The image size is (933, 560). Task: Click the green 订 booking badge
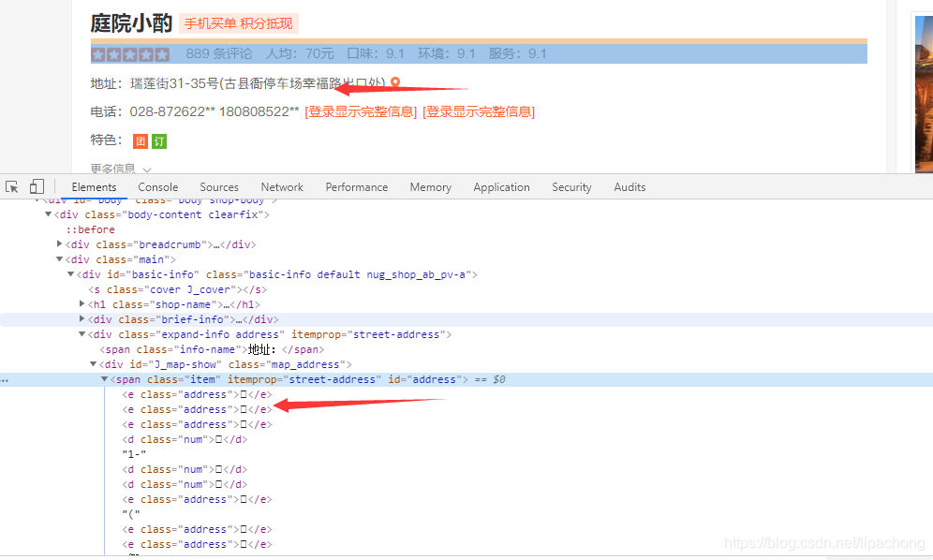click(159, 141)
